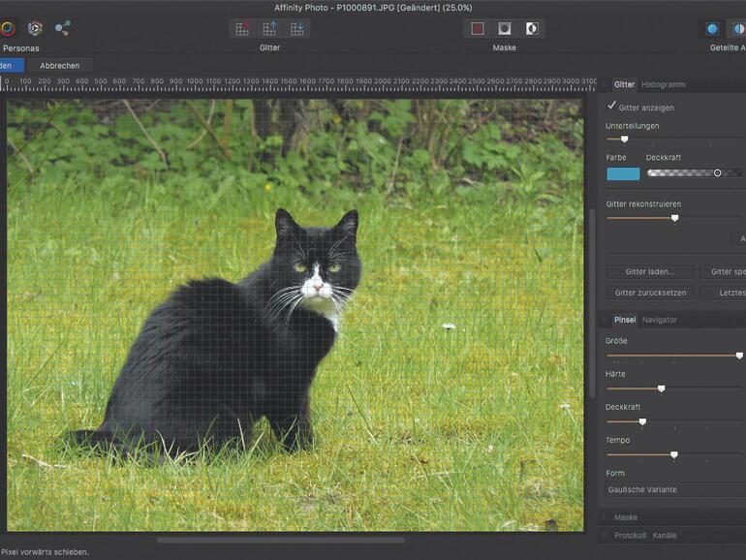Click the first Gitter icon in toolbar
The image size is (746, 560).
click(x=243, y=28)
